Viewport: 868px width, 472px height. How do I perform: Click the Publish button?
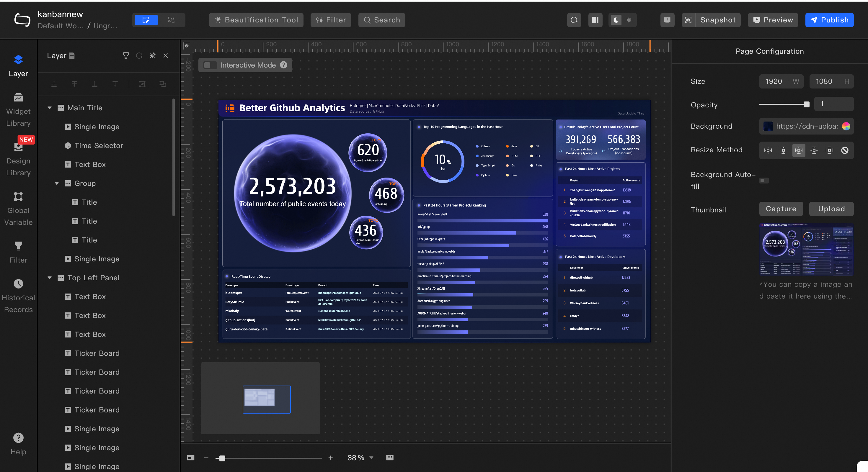point(829,20)
